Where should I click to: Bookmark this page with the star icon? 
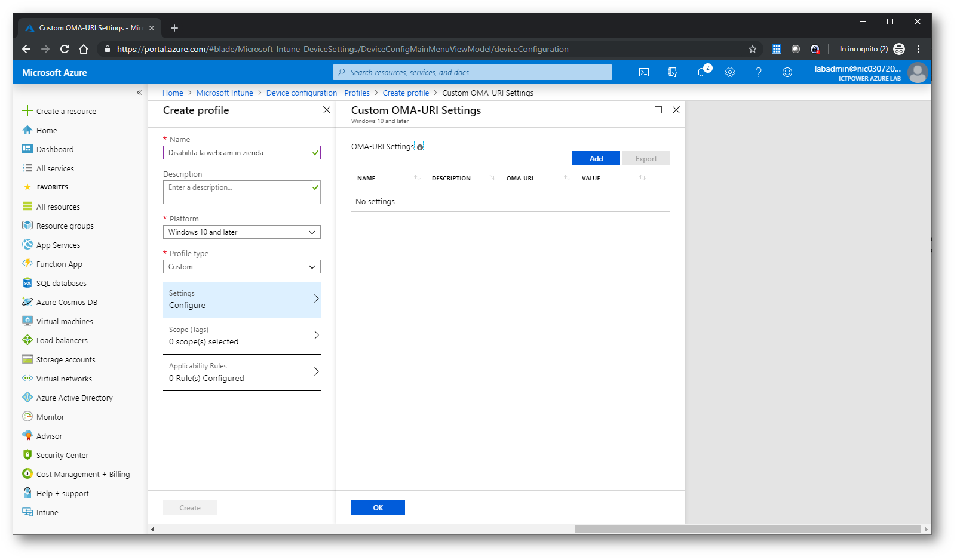click(x=753, y=49)
